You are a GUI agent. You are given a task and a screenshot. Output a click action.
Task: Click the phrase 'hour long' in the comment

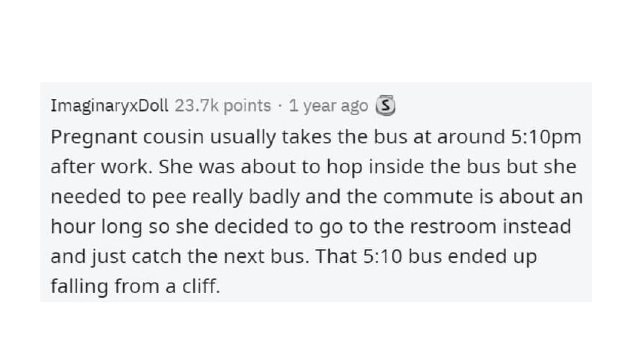[x=96, y=226]
